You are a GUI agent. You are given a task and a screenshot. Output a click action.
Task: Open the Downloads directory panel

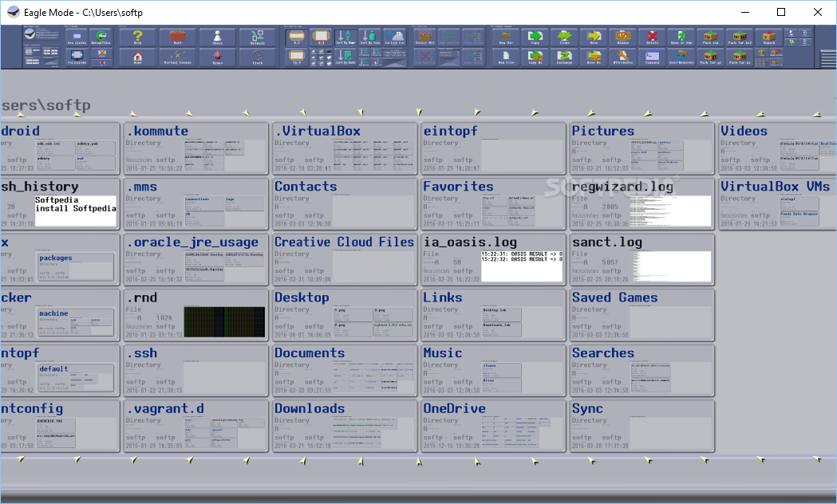click(x=345, y=426)
